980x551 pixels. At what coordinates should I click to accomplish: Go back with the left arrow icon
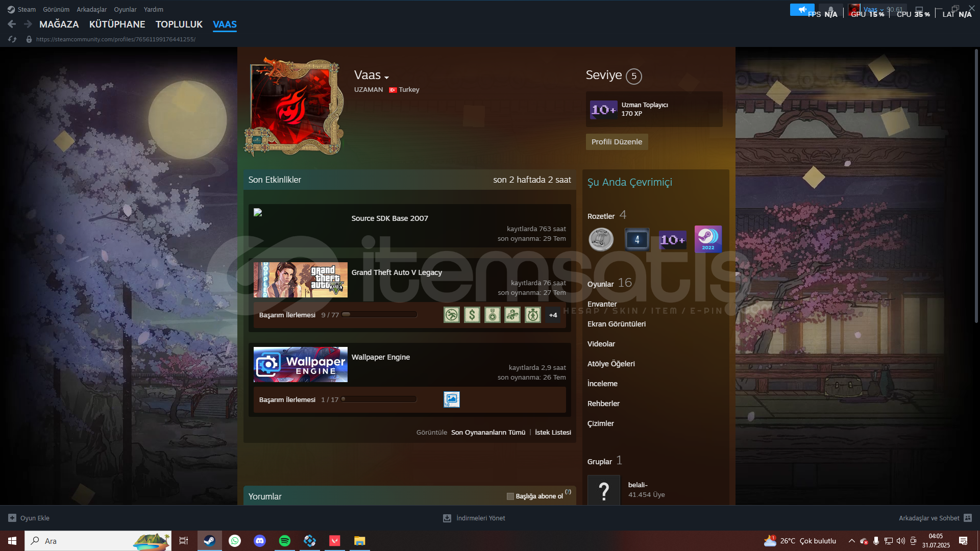[12, 24]
